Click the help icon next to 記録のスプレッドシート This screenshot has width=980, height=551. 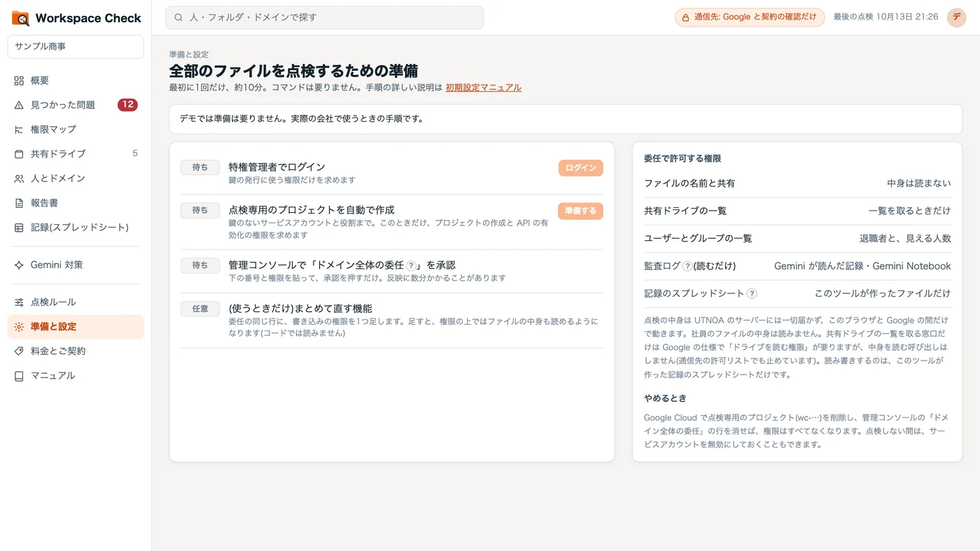752,294
